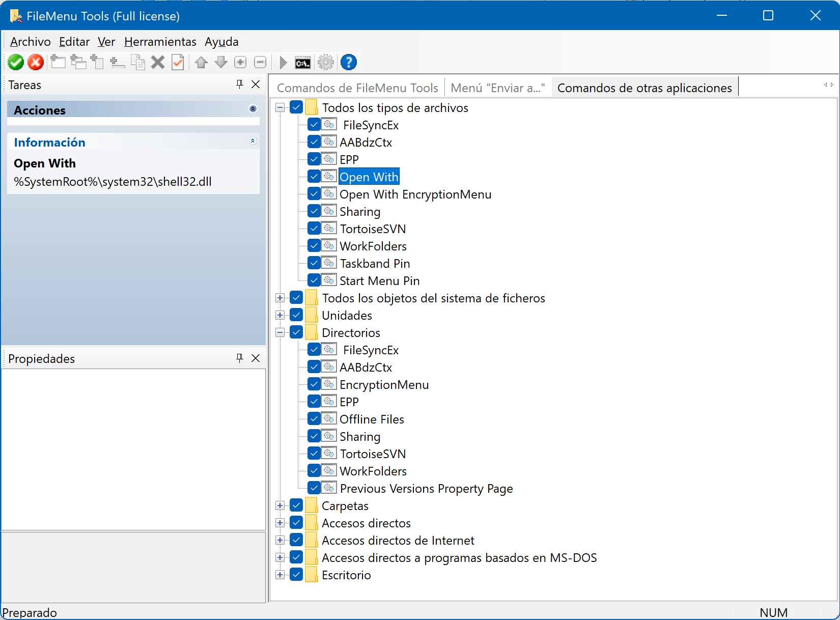The width and height of the screenshot is (840, 620).
Task: Open the options gear toolbar icon
Action: click(x=326, y=63)
